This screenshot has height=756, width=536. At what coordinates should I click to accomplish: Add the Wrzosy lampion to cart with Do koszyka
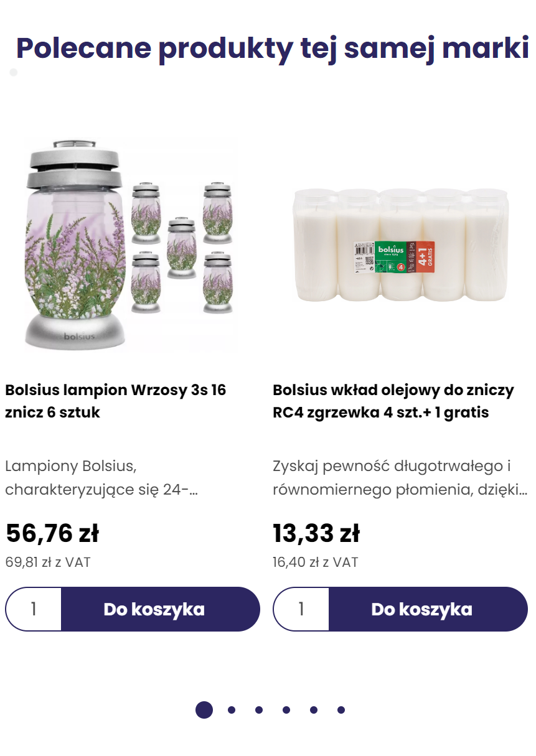[x=161, y=609]
